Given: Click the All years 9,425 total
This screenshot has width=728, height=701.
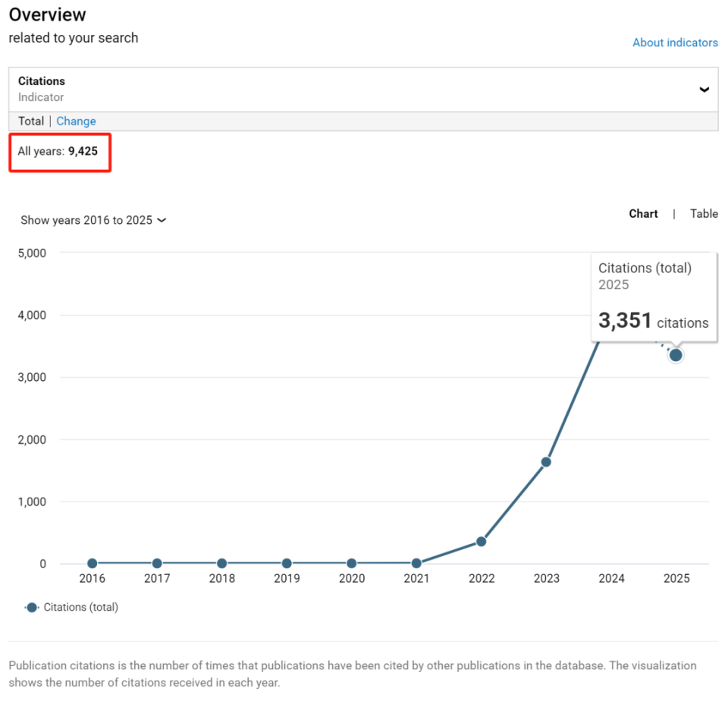Looking at the screenshot, I should pos(58,151).
